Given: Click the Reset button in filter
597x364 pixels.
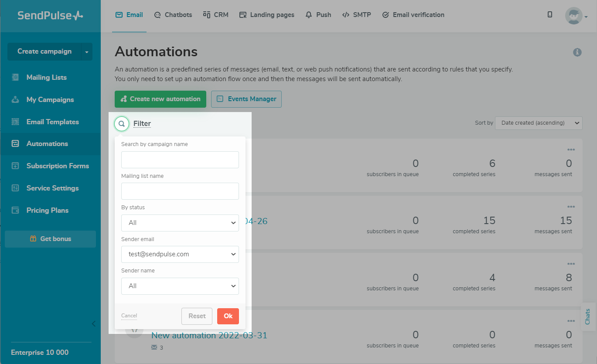Looking at the screenshot, I should (x=197, y=316).
